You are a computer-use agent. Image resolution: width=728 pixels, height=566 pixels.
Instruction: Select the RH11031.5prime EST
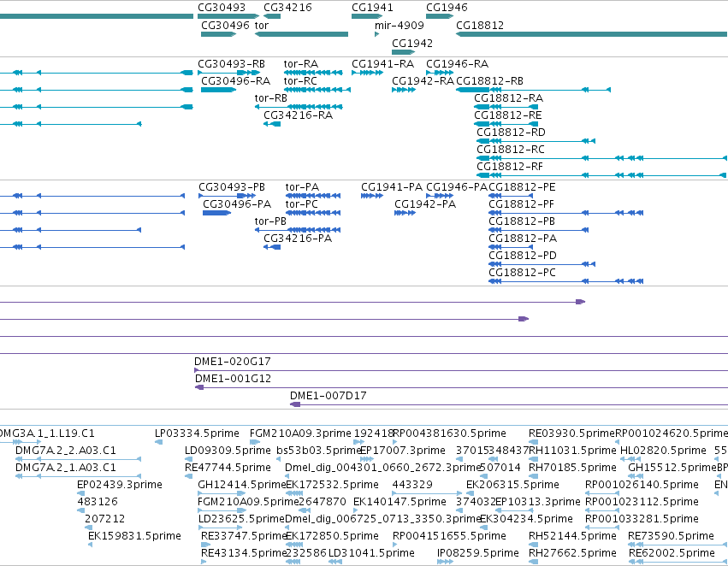[534, 459]
